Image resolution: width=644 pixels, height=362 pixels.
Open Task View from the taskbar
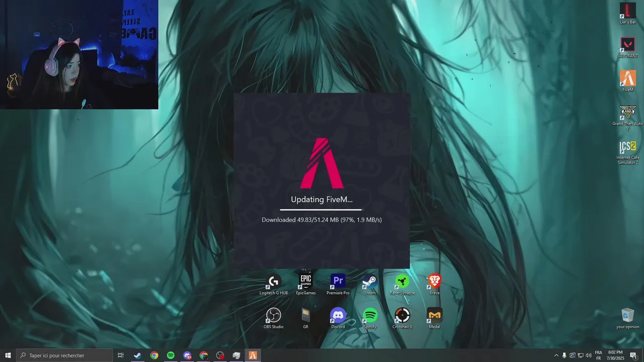[x=121, y=355]
